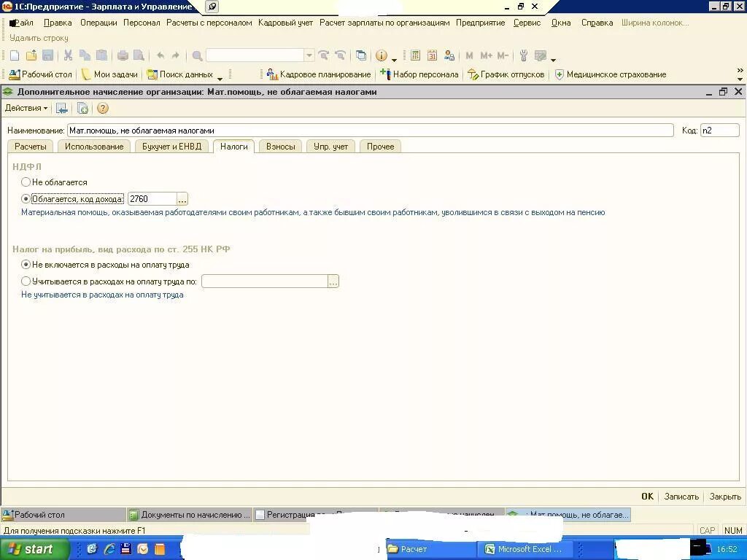Viewport: 747px width, 560px height.
Task: Click the cut scissors icon
Action: pyautogui.click(x=68, y=55)
